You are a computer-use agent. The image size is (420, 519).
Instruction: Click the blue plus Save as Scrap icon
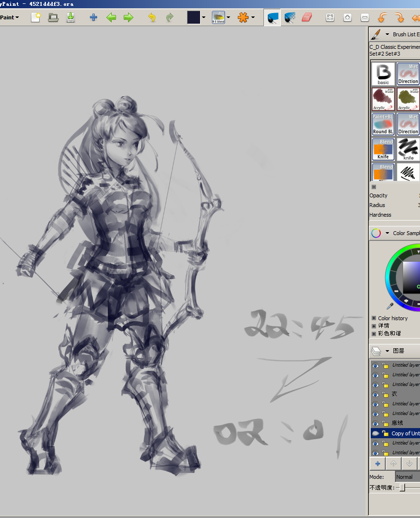(x=94, y=17)
